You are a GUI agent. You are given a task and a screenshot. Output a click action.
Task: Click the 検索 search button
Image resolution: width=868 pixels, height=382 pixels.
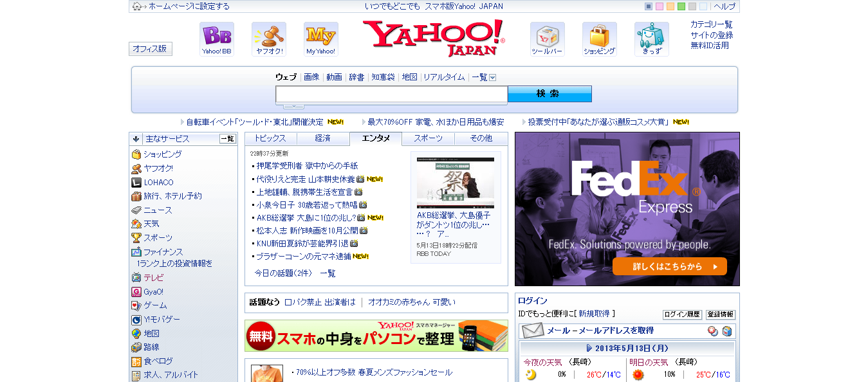pos(549,94)
